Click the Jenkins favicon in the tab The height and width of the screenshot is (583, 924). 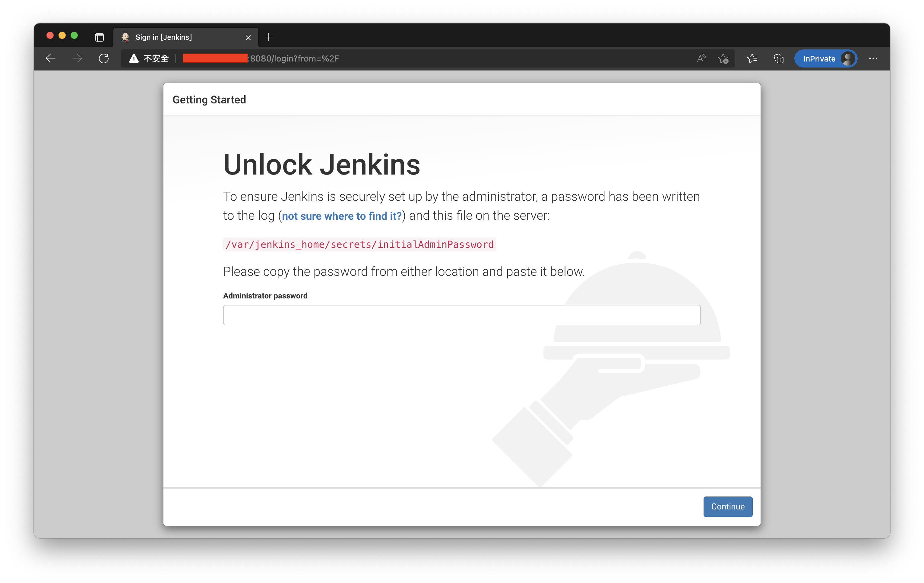125,37
